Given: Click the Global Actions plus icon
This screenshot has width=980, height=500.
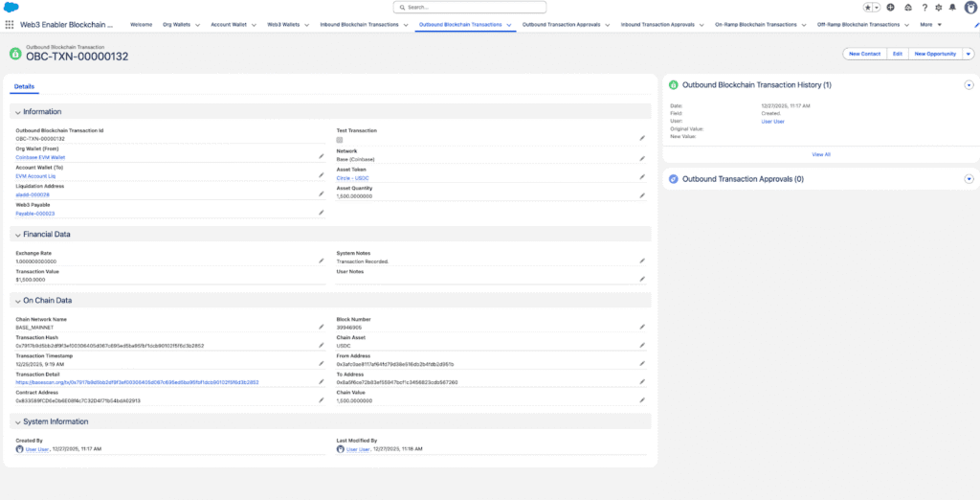Looking at the screenshot, I should (891, 7).
